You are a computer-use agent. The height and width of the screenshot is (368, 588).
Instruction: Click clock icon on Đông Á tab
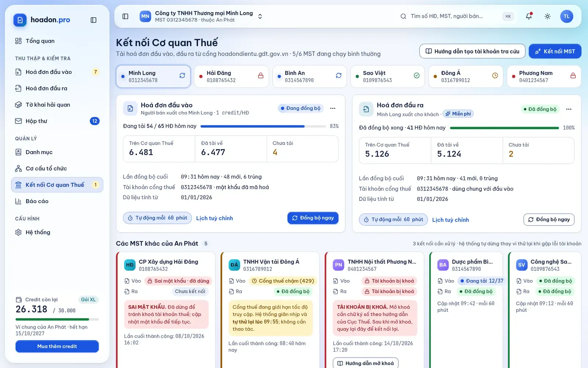click(495, 75)
